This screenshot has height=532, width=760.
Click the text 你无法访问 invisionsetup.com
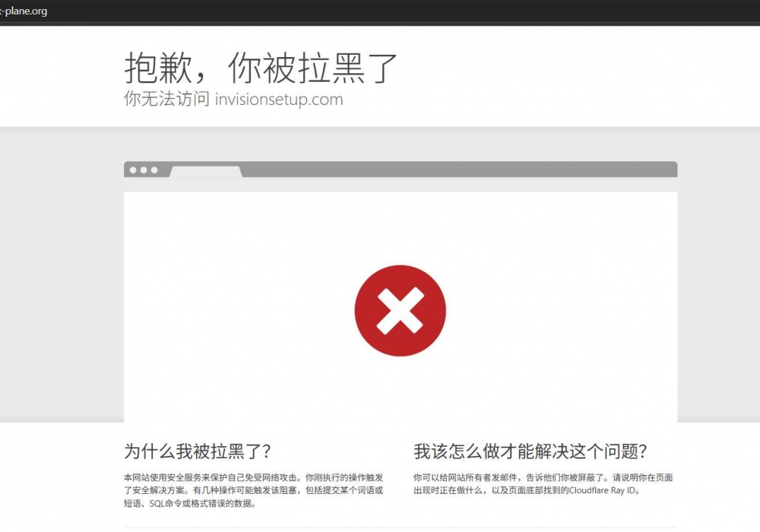pos(233,99)
